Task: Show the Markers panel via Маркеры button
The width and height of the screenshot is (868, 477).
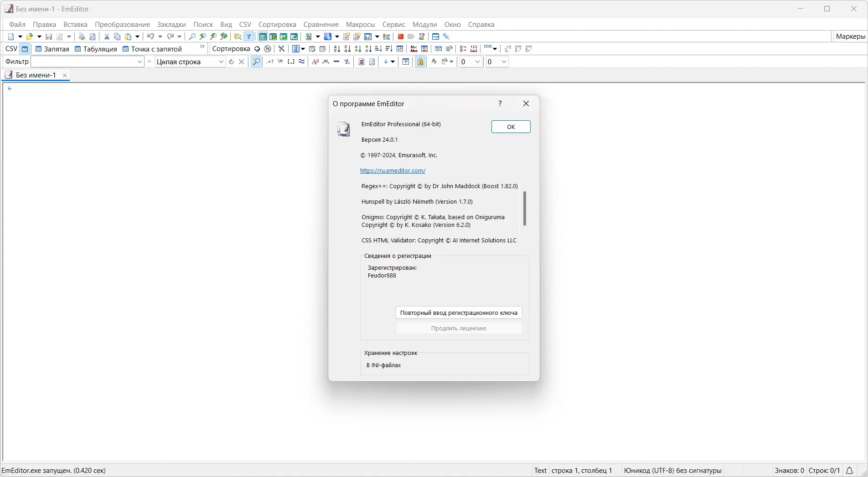Action: pyautogui.click(x=851, y=36)
